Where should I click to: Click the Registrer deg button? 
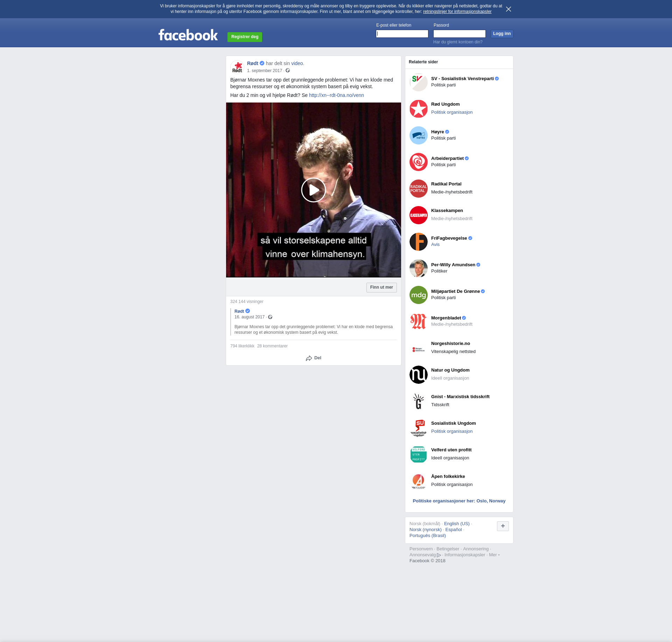[x=245, y=37]
